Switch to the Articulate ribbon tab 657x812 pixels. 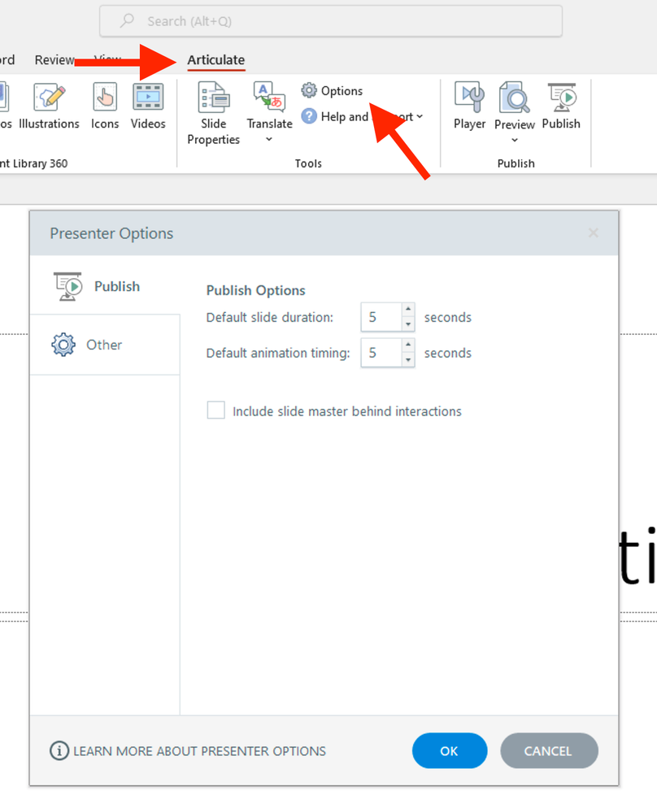[216, 60]
